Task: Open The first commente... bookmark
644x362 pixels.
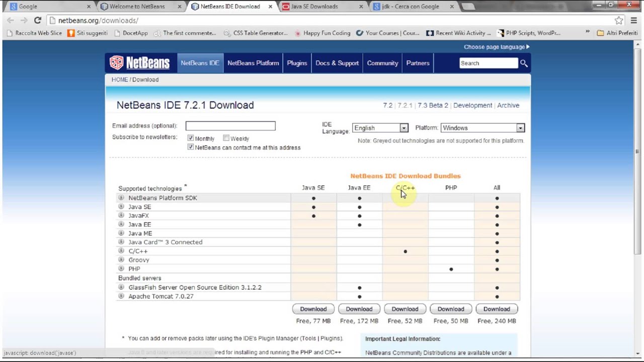Action: pyautogui.click(x=185, y=33)
